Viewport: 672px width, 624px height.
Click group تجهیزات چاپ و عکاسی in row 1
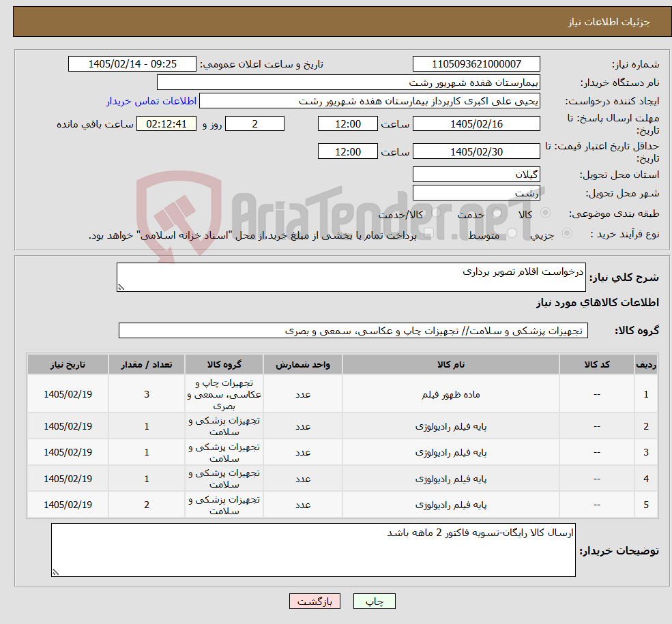tap(224, 394)
